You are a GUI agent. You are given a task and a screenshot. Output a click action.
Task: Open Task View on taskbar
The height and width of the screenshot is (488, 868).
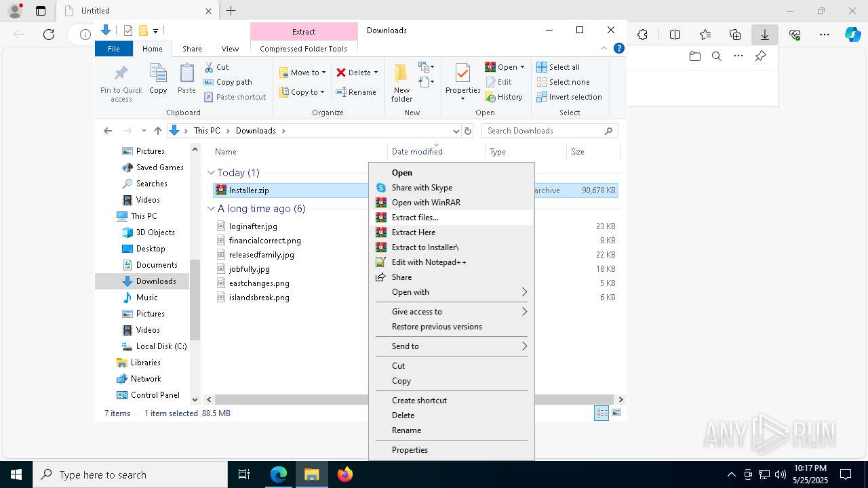244,474
